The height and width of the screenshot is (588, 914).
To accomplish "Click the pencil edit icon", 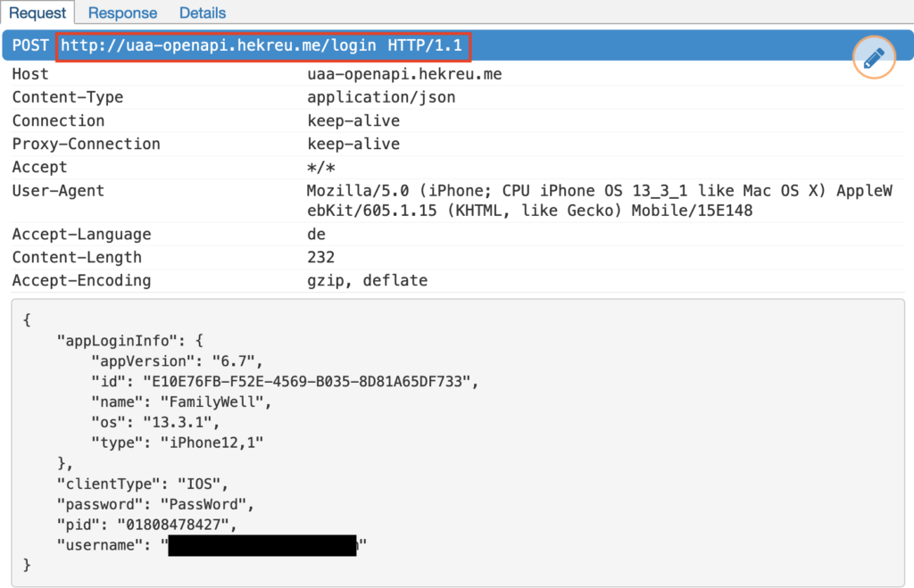I will [873, 58].
